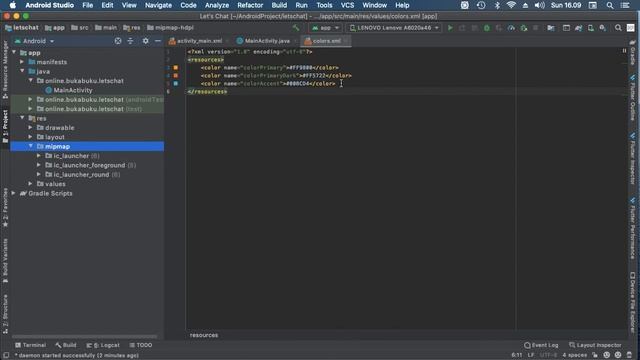This screenshot has width=640, height=360.
Task: Expand the layout folder
Action: [31, 137]
